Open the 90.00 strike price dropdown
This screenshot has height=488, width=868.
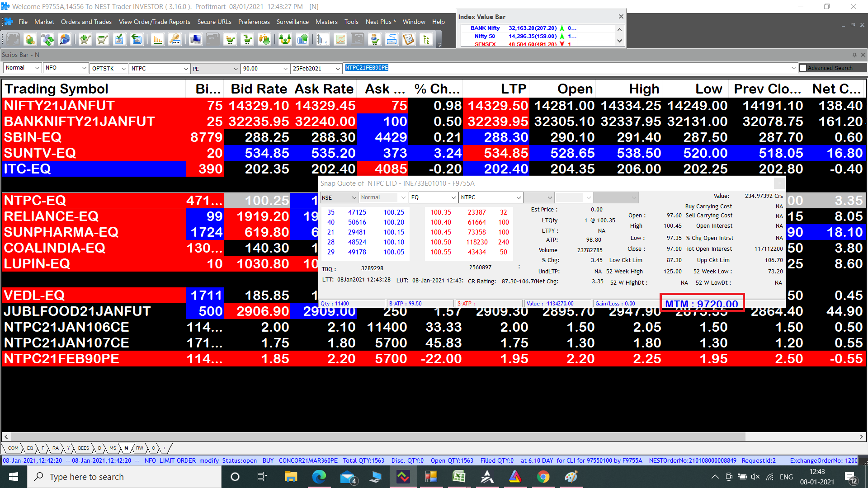click(265, 68)
